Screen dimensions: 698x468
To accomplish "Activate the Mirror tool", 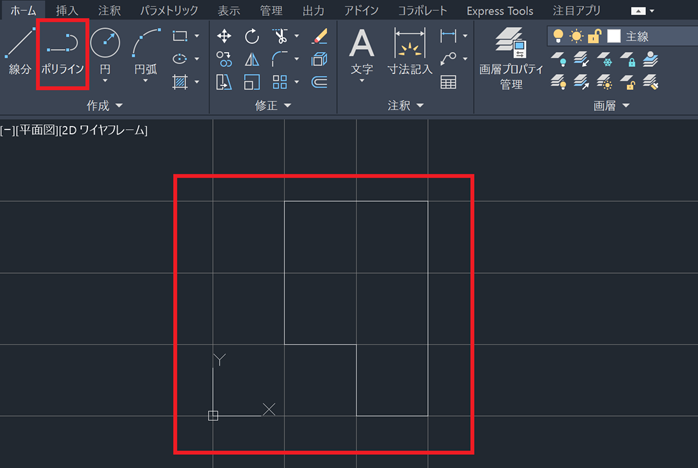I will 252,59.
